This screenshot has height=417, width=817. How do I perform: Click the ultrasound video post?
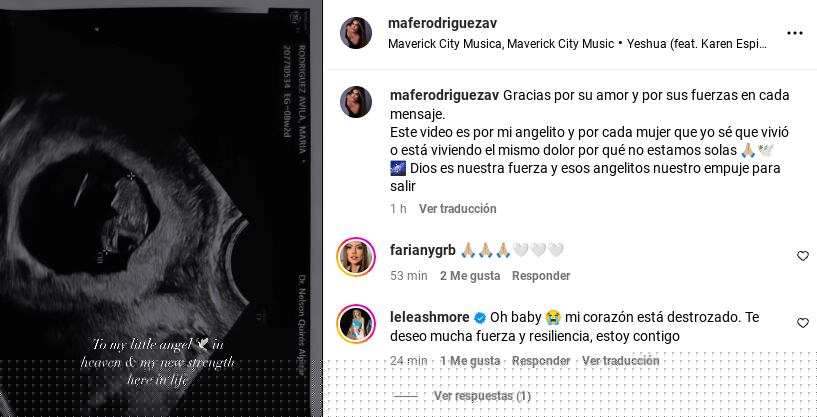pos(161,208)
